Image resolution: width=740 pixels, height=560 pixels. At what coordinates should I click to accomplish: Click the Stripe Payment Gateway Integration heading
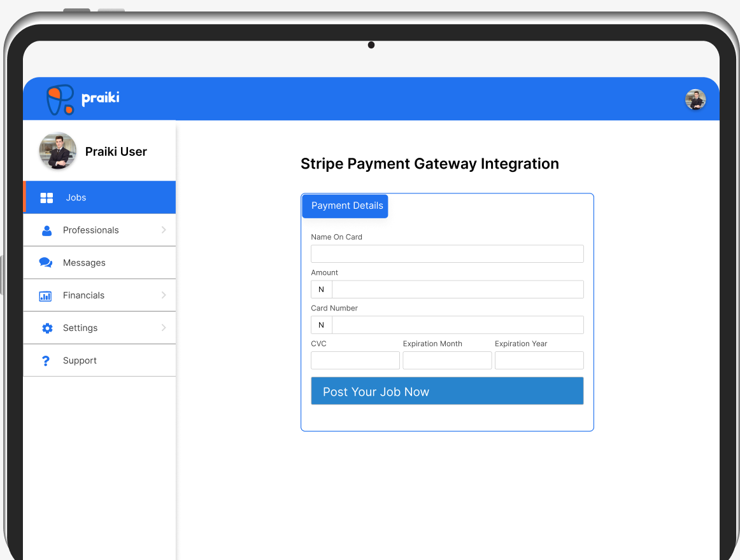tap(429, 164)
